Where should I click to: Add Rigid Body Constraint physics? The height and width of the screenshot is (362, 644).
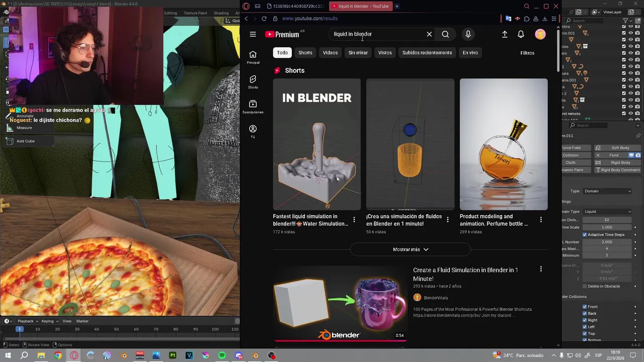pos(617,170)
